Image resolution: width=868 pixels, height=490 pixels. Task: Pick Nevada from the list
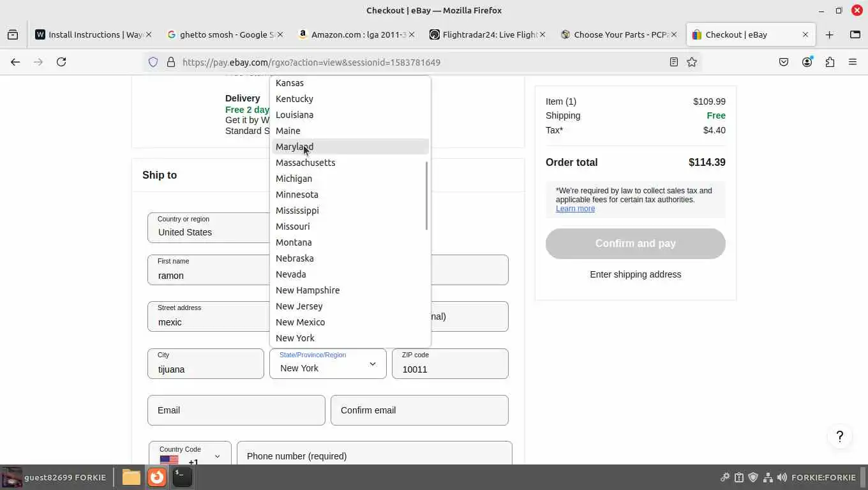click(350, 274)
